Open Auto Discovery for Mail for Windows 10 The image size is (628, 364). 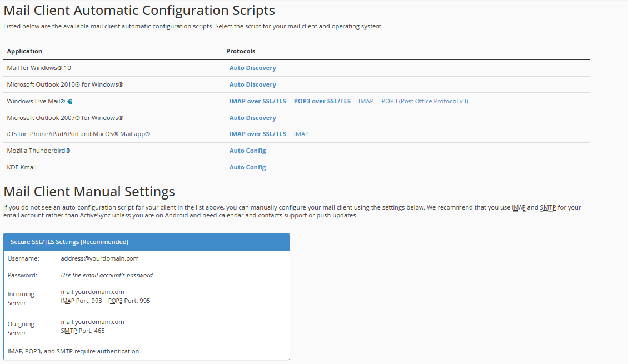252,68
